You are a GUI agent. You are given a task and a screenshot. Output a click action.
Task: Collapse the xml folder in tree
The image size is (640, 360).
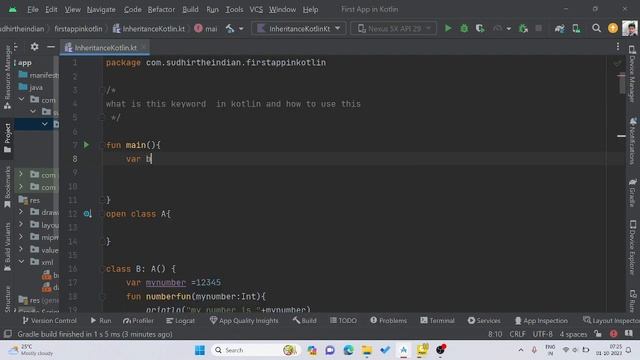click(x=21, y=261)
